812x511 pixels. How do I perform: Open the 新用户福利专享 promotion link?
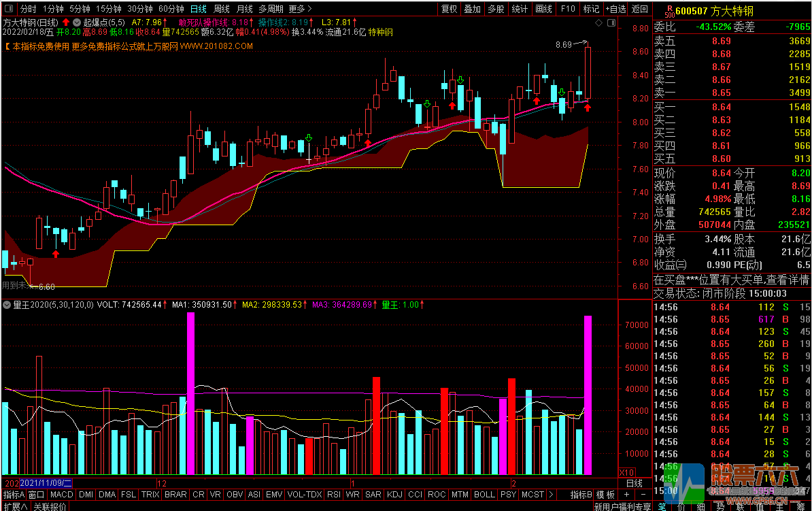[x=622, y=506]
